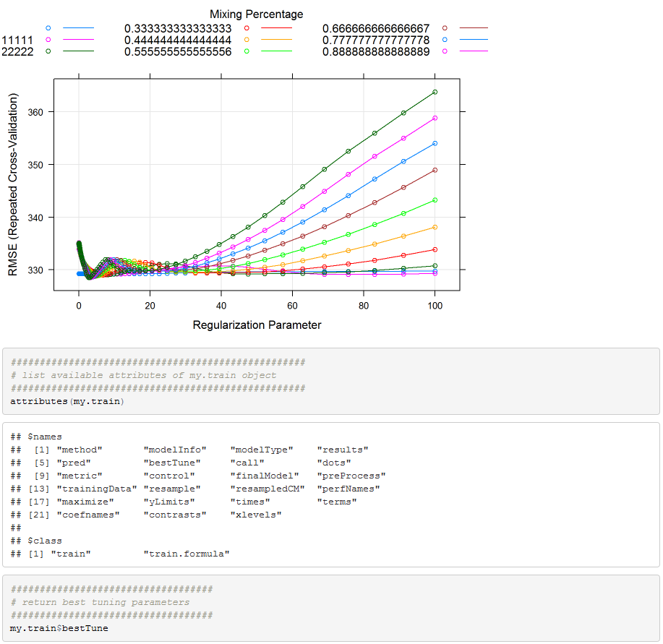Select "bestTune" in the names output

(172, 463)
